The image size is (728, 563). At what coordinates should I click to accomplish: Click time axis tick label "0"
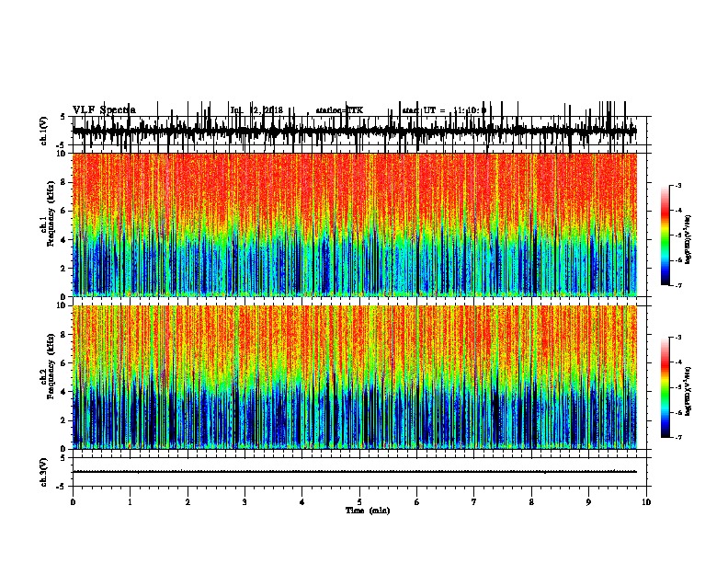pos(73,502)
